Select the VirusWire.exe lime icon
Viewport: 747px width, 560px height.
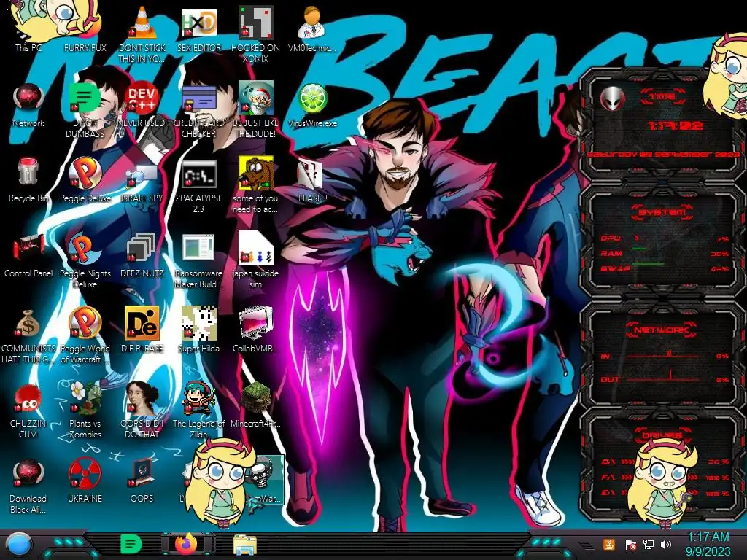point(312,105)
